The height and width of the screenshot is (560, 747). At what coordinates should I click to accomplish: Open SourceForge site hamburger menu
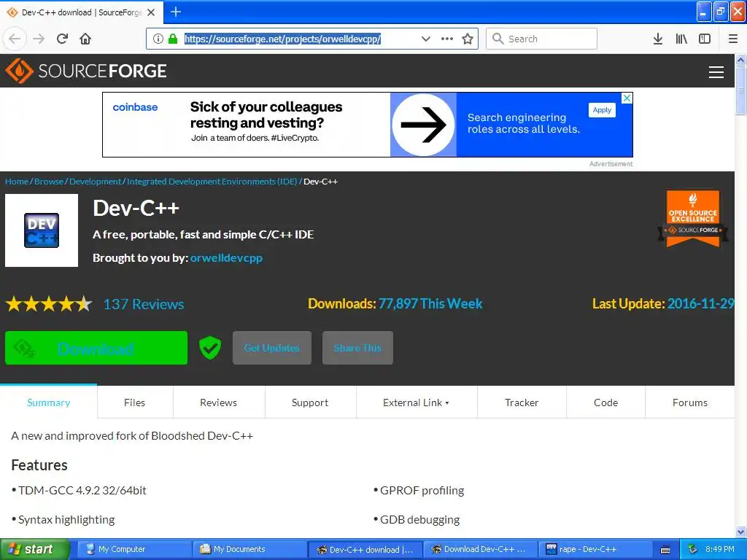point(716,72)
